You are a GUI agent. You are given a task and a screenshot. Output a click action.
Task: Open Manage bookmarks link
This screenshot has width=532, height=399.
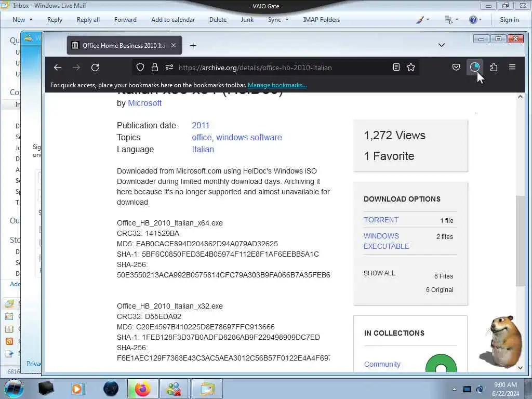click(x=277, y=85)
